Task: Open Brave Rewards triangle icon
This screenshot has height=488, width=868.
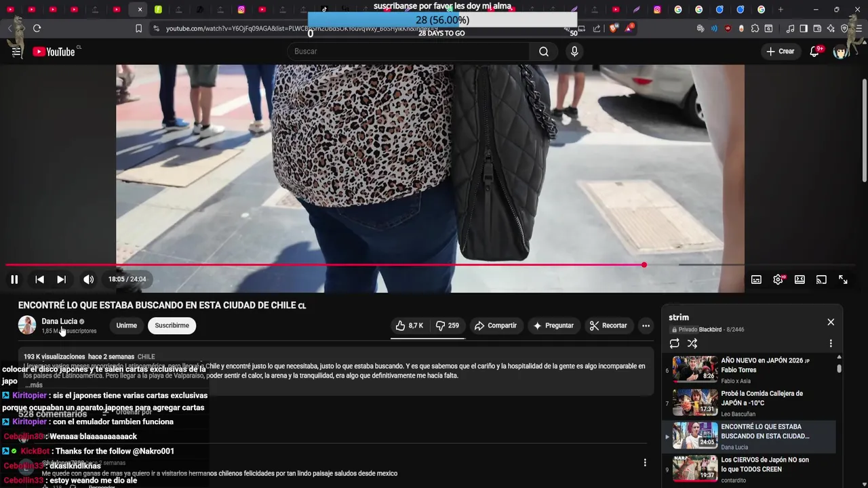Action: pyautogui.click(x=629, y=28)
